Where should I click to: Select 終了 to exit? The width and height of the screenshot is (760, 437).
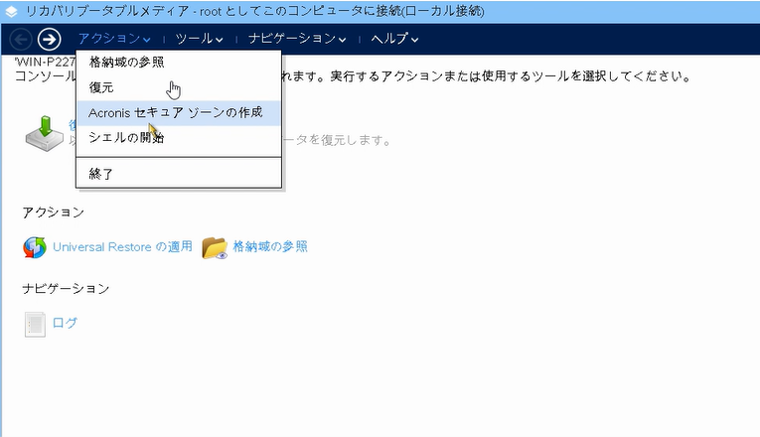pyautogui.click(x=179, y=174)
